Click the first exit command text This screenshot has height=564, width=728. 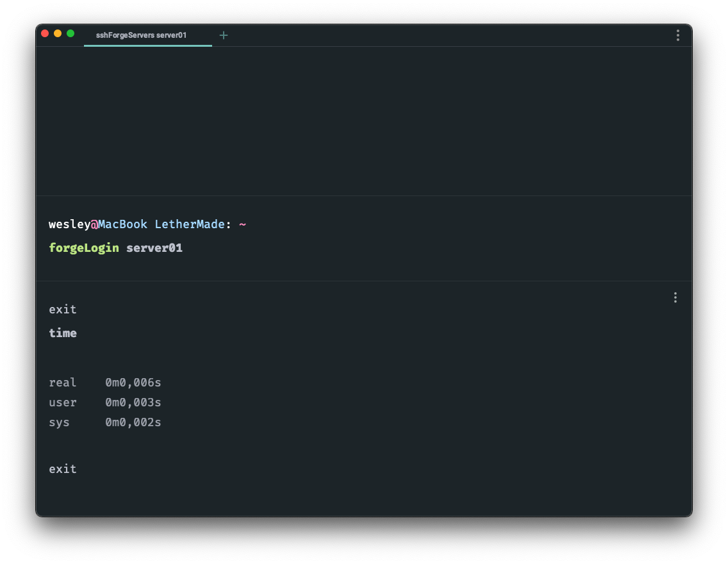pyautogui.click(x=62, y=309)
